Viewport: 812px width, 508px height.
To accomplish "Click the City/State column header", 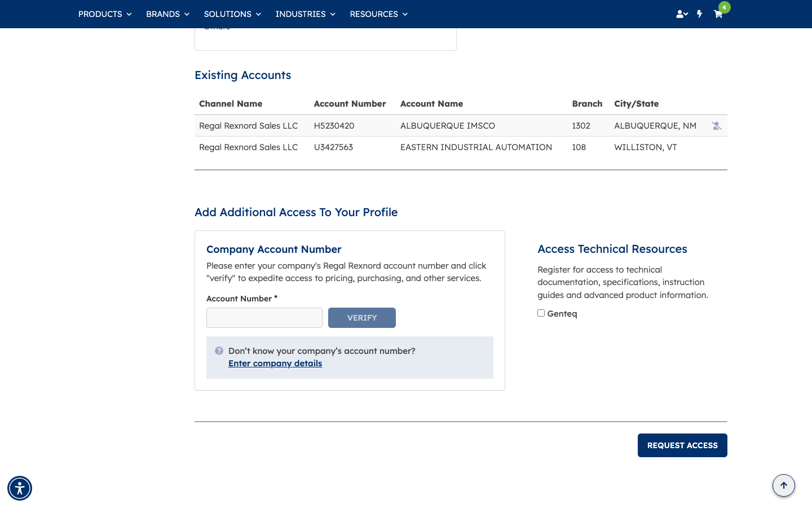I will coord(636,104).
